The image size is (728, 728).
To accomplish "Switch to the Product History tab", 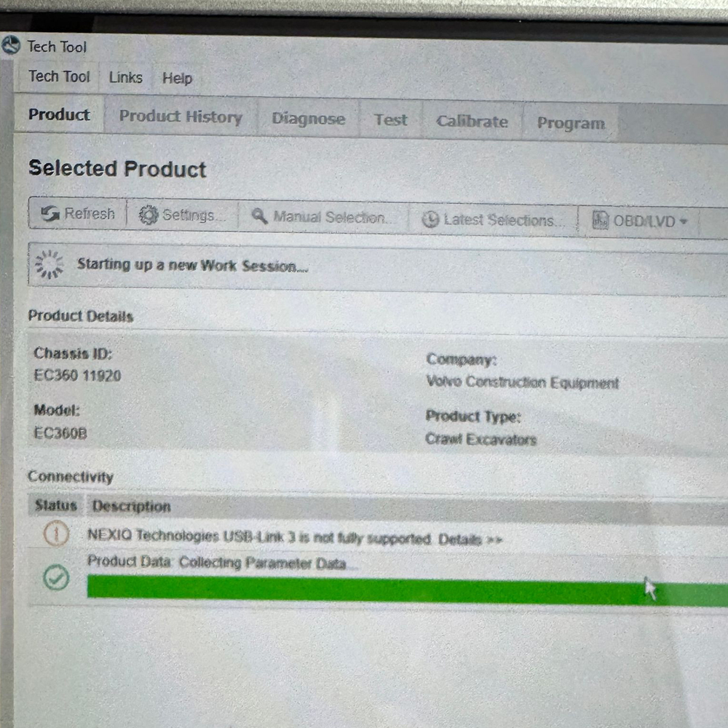I will coord(181,116).
